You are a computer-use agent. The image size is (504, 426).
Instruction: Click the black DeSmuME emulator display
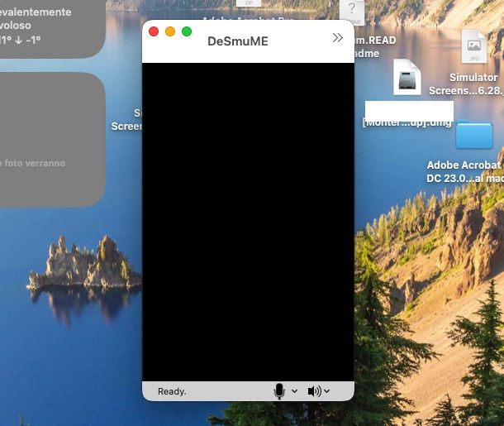click(248, 222)
